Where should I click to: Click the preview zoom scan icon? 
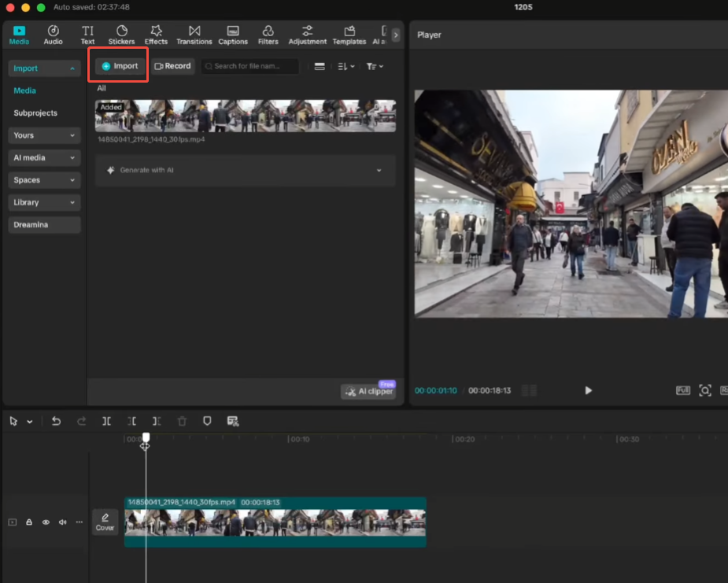point(705,390)
